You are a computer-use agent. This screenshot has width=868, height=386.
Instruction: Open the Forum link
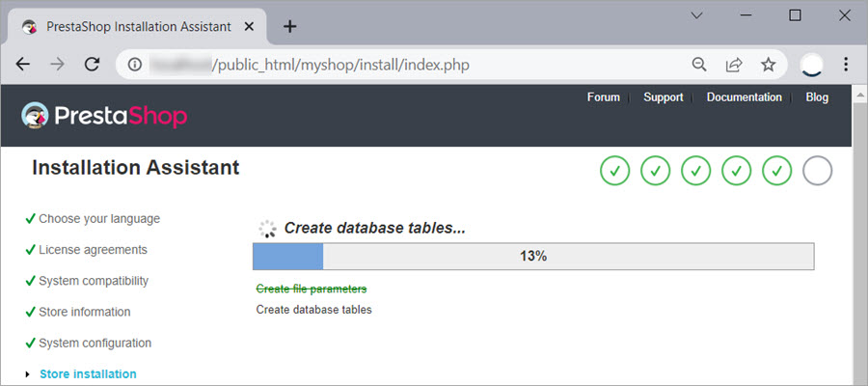(604, 97)
